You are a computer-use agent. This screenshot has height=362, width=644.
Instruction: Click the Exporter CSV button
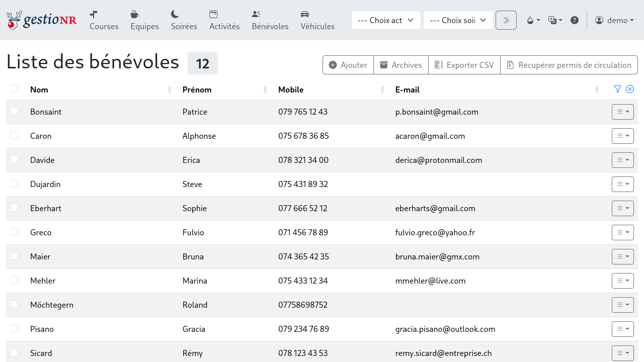tap(464, 65)
